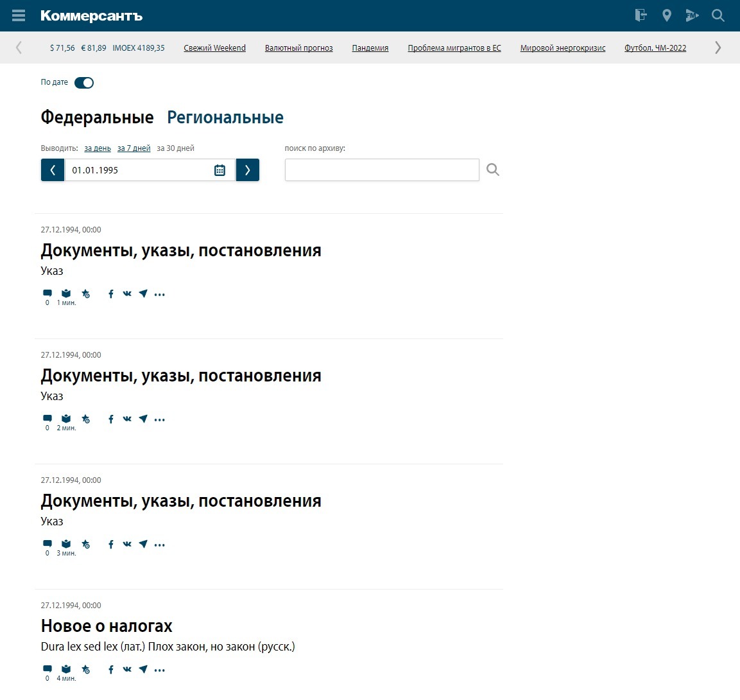This screenshot has height=700, width=740.
Task: Share Новое о налогах on Facebook
Action: (x=111, y=669)
